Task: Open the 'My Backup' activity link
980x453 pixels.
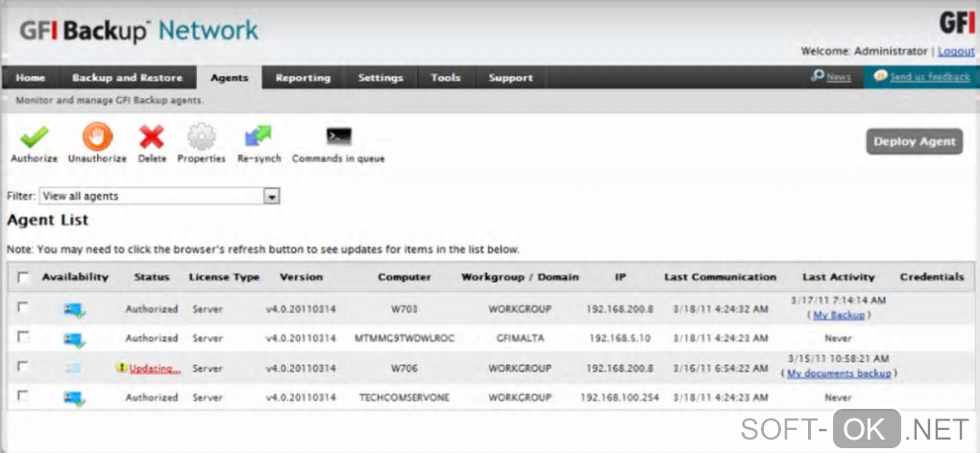Action: pos(839,316)
